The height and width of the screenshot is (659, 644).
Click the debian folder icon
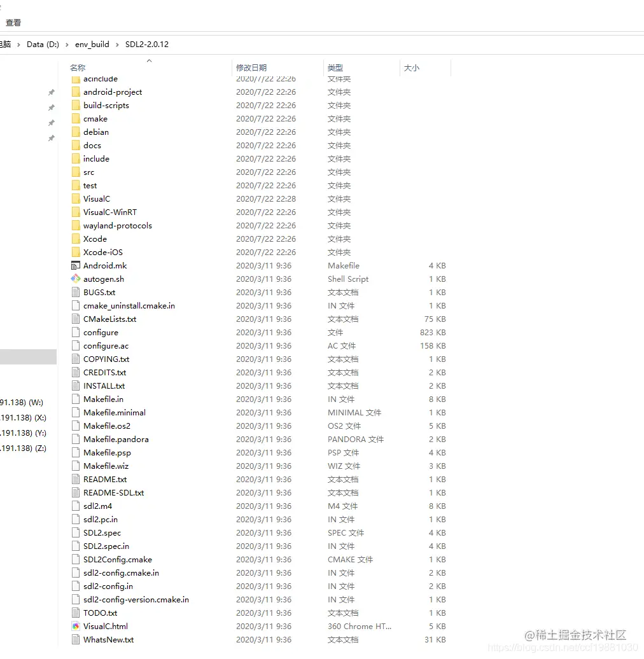click(x=76, y=132)
